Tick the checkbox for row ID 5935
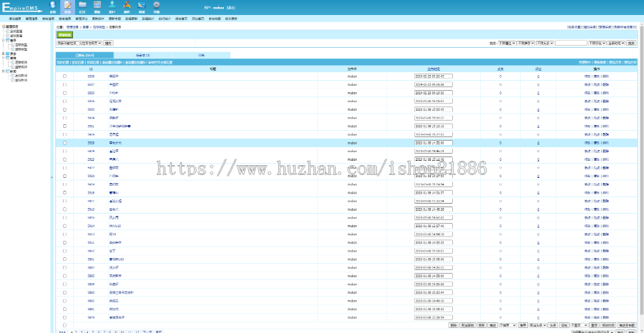The width and height of the screenshot is (644, 333). (64, 109)
